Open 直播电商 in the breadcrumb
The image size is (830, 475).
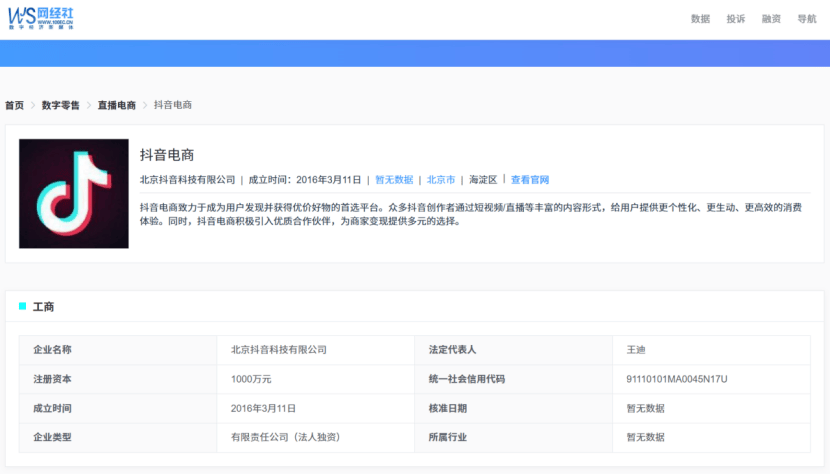(116, 105)
